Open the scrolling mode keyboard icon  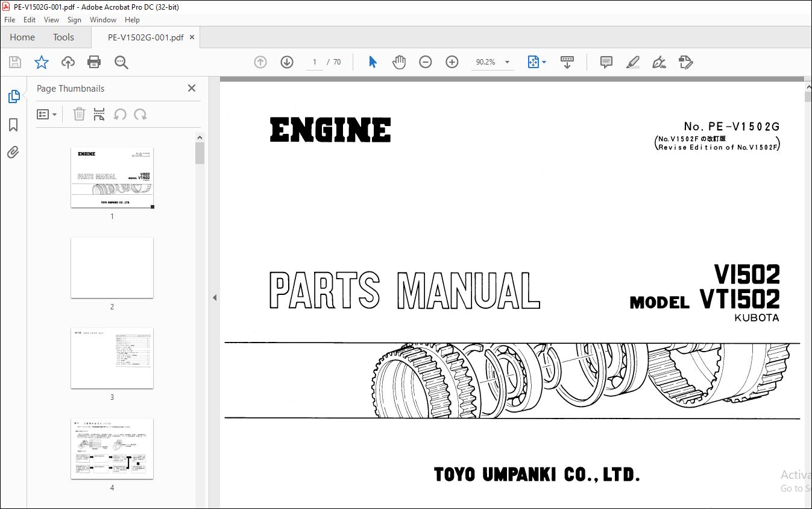[x=567, y=62]
